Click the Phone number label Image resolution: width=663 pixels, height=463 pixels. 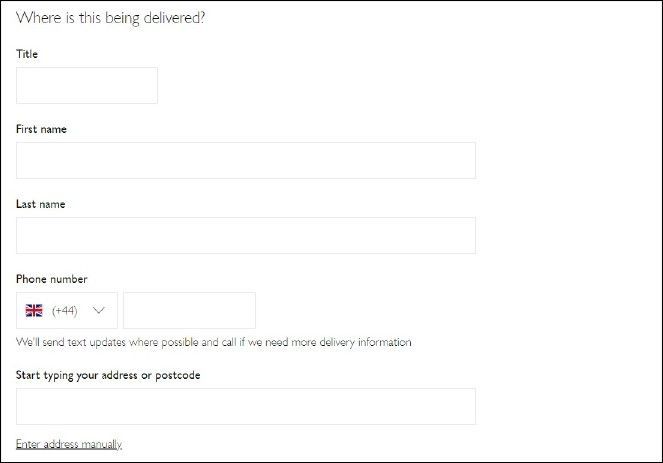(52, 279)
